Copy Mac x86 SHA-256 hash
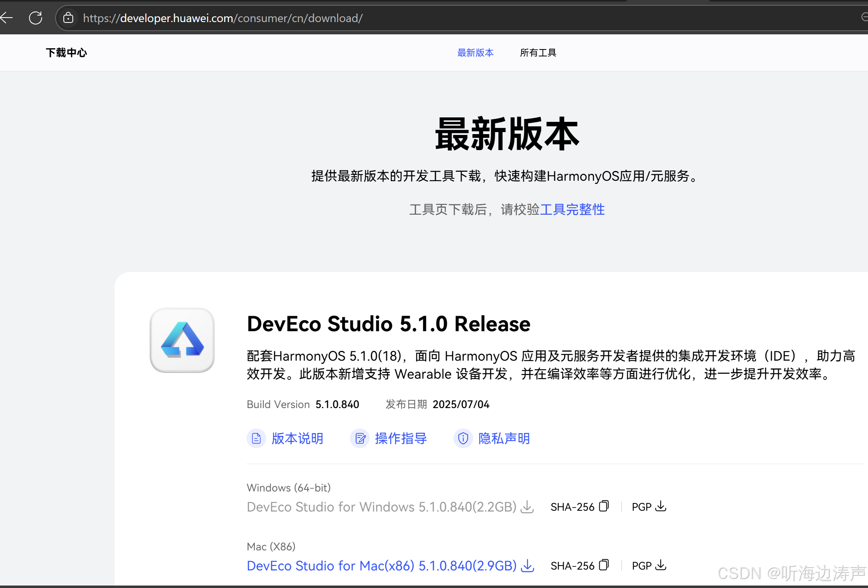This screenshot has width=868, height=588. pyautogui.click(x=604, y=565)
